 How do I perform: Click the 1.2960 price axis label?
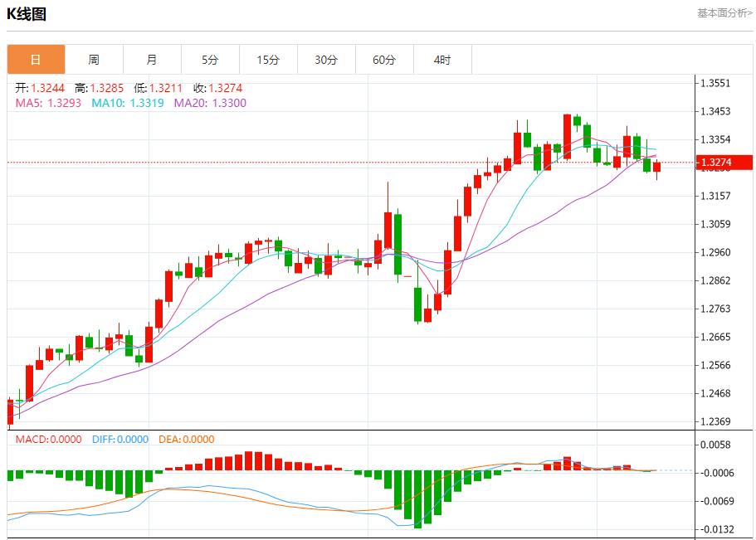click(715, 252)
